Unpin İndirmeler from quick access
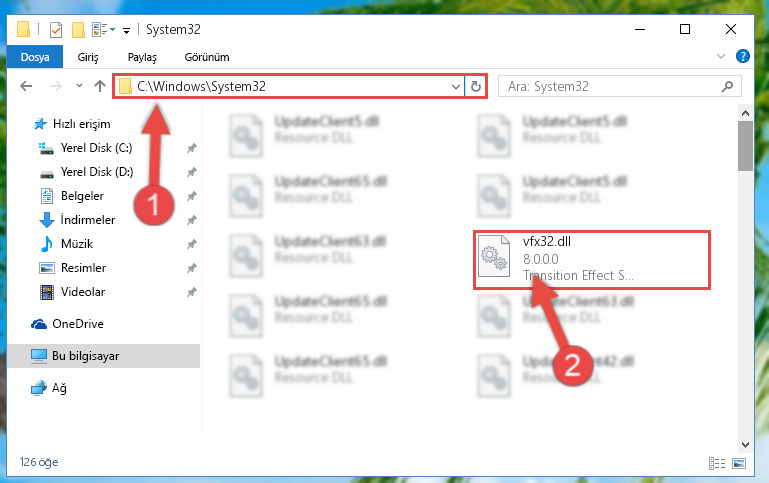The height and width of the screenshot is (483, 769). 191,220
